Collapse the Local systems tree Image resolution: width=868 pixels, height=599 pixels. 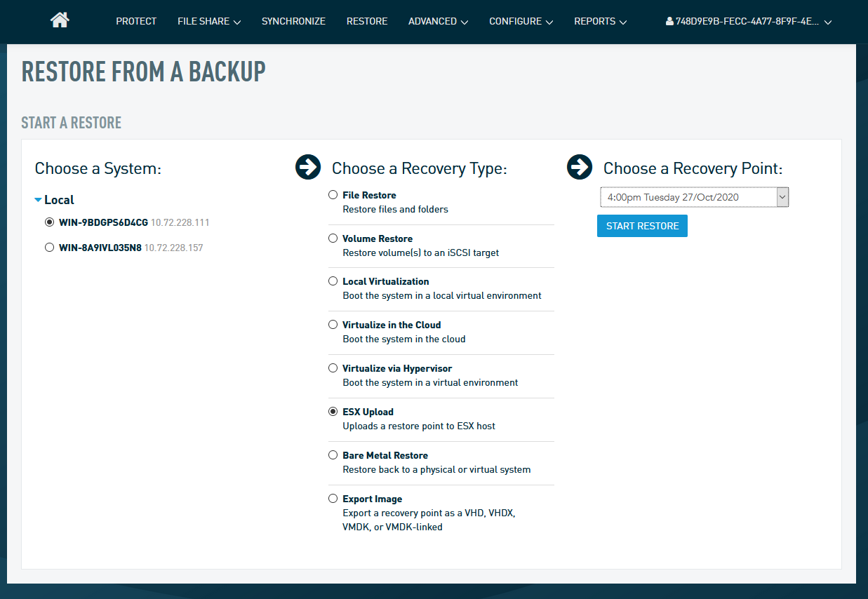click(x=39, y=200)
